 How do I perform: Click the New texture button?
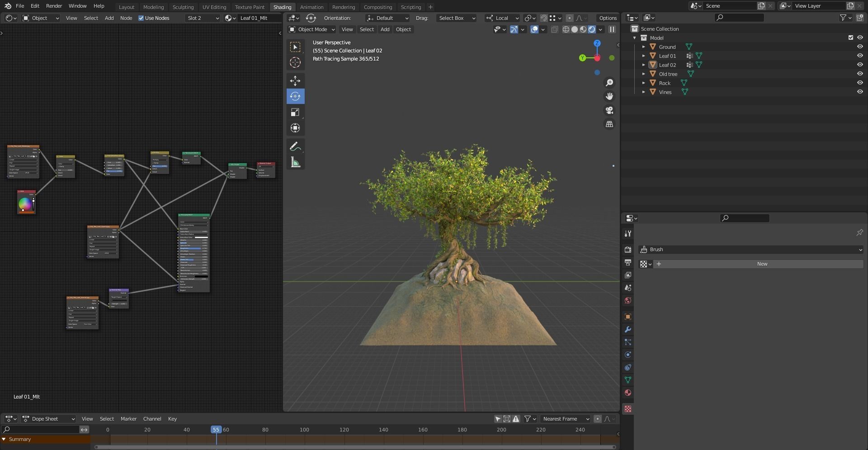pyautogui.click(x=762, y=264)
